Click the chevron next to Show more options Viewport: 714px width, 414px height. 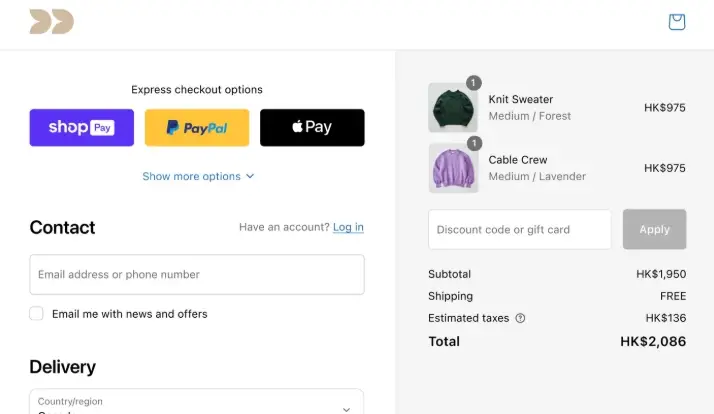pos(250,176)
